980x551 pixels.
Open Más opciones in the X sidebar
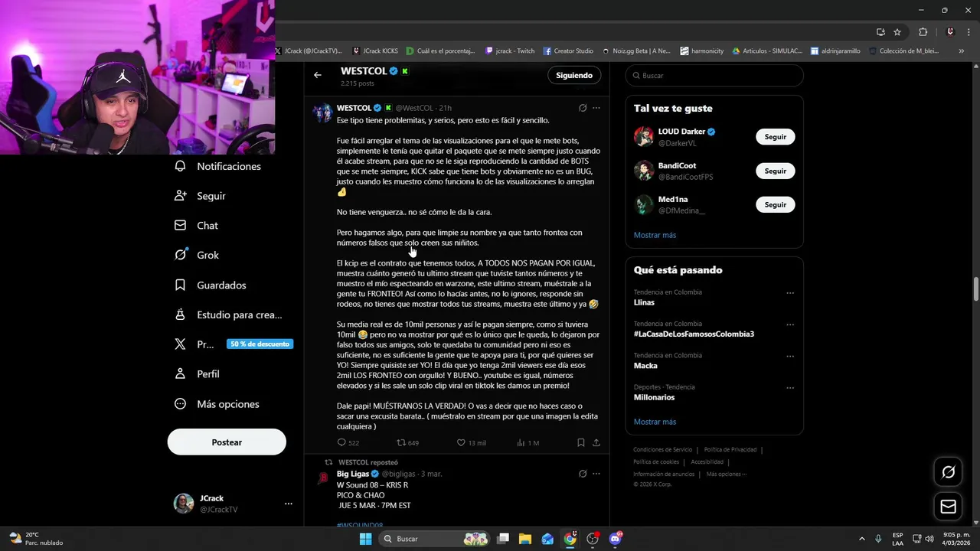pos(217,404)
